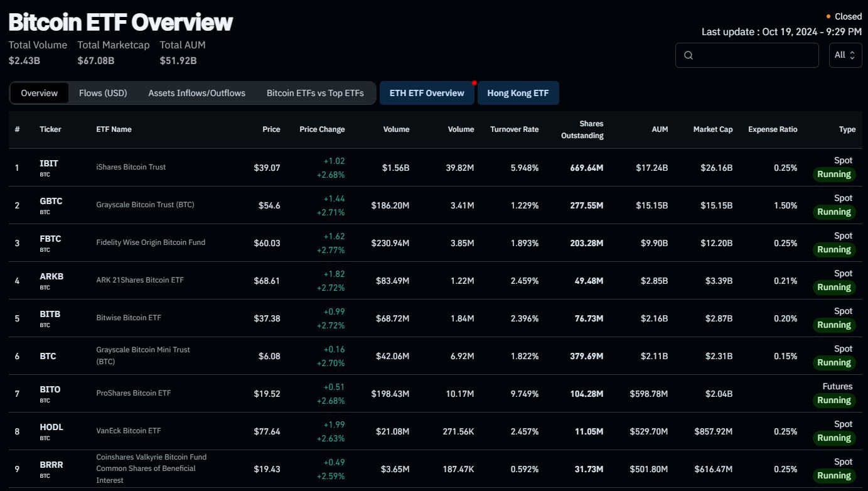Sort by Shares Outstanding header
The width and height of the screenshot is (868, 491).
582,129
